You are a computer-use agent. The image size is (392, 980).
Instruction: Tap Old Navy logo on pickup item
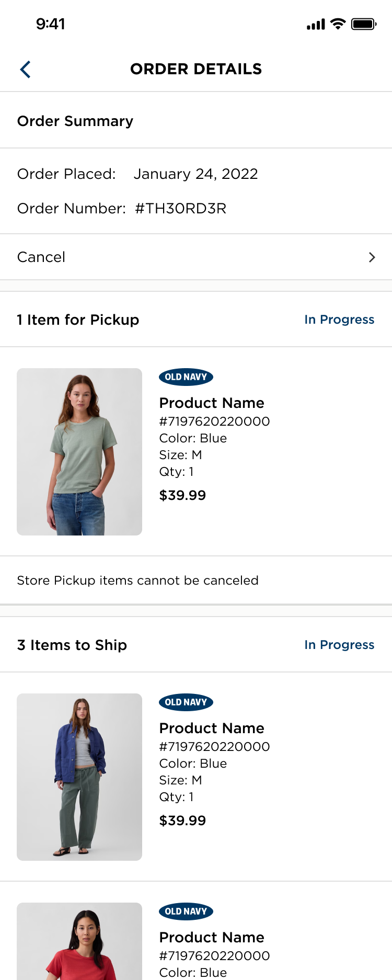[x=186, y=377]
